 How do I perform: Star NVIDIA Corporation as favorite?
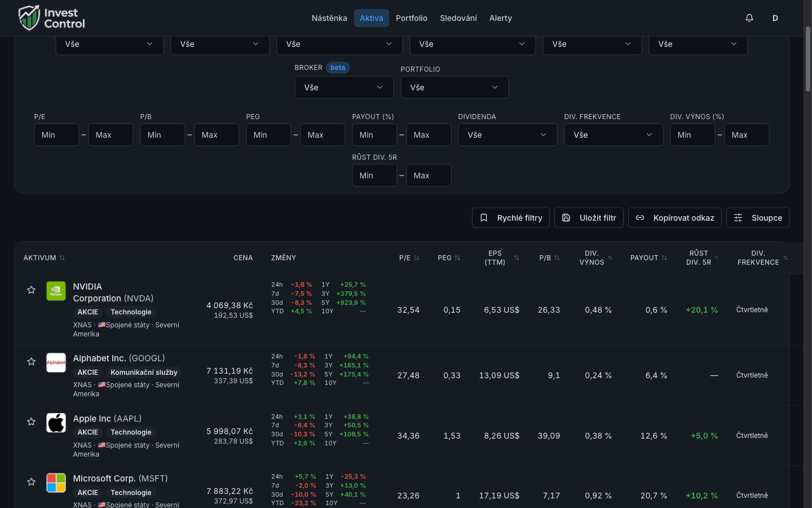[32, 290]
